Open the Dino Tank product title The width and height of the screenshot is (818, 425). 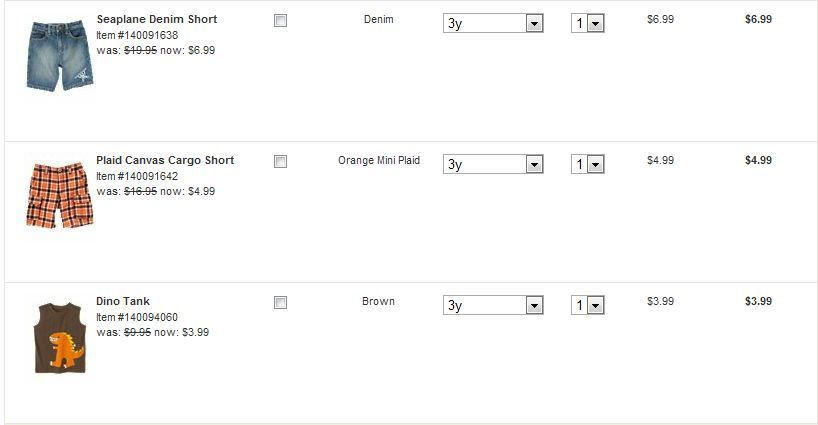(x=123, y=301)
